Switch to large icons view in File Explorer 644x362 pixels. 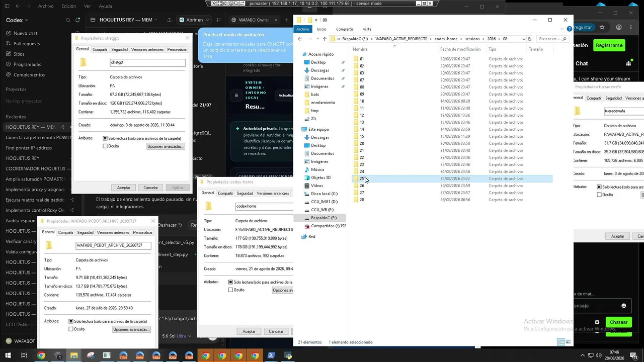(x=569, y=342)
